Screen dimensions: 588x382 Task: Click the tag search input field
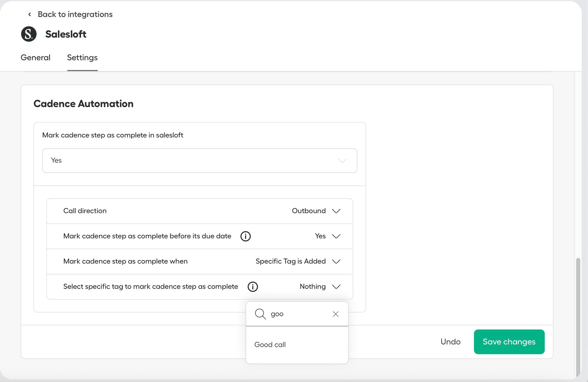click(299, 314)
